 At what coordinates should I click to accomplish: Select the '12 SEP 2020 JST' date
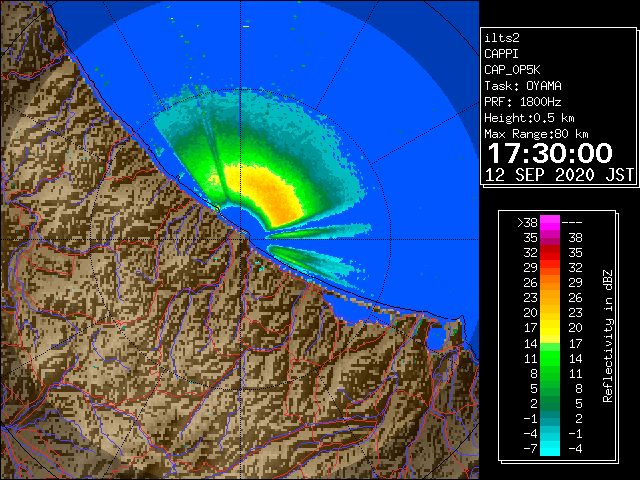(559, 175)
